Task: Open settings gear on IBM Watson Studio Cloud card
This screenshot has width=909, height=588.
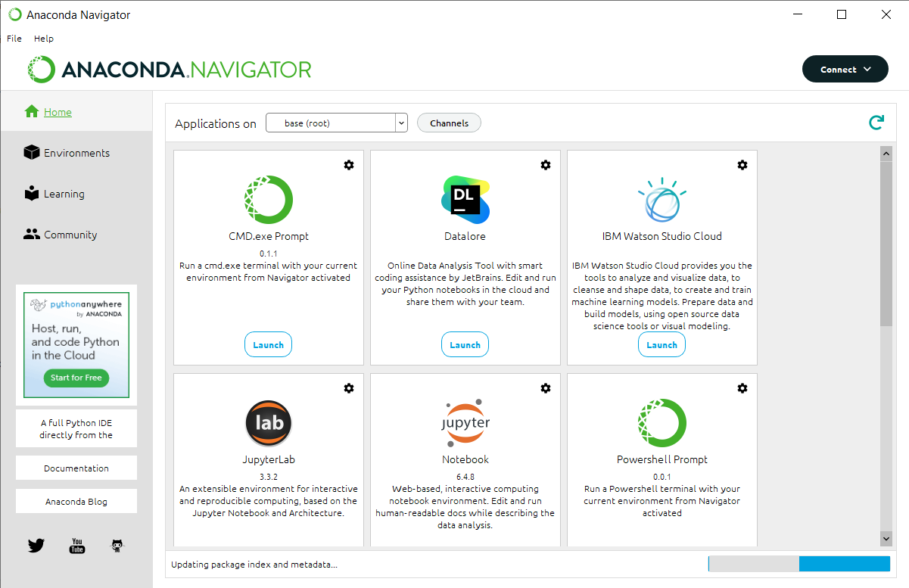Action: coord(742,165)
